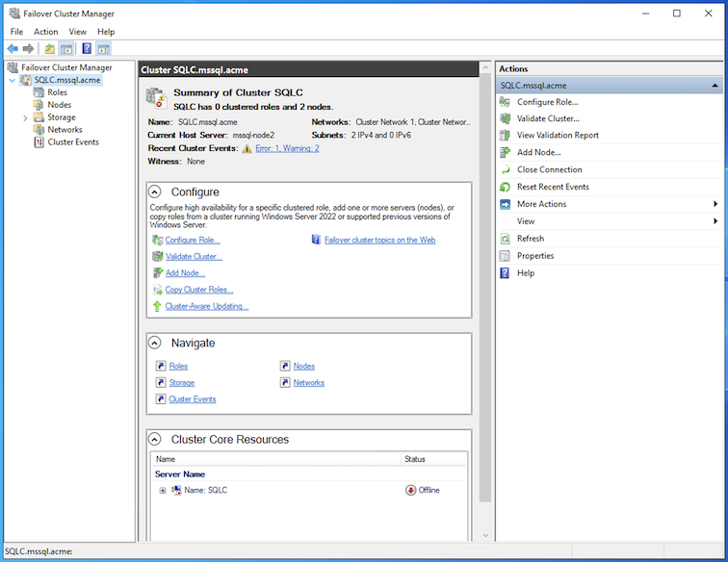Click the mssql-node2 host server value
Viewport: 728px width, 562px height.
(x=253, y=135)
